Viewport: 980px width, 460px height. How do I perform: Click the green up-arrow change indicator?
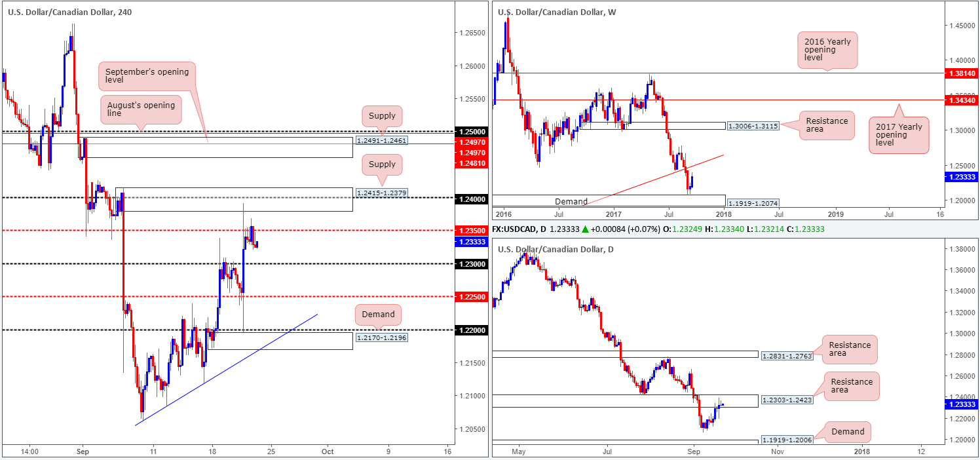point(586,229)
